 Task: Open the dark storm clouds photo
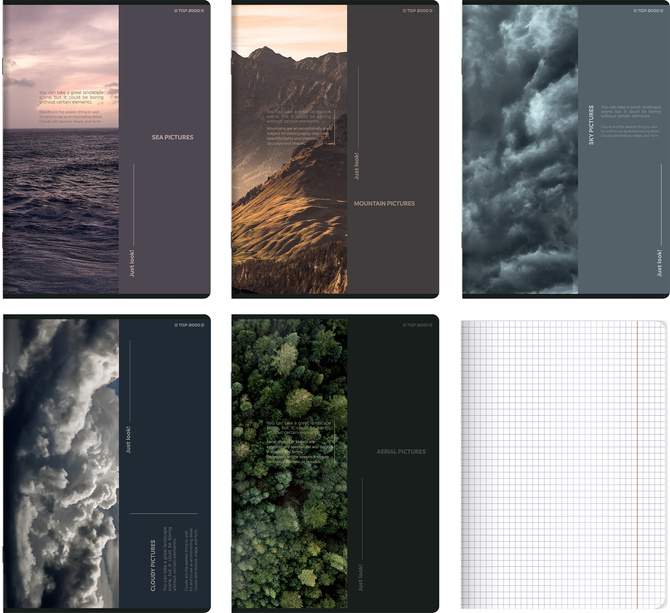point(520,150)
